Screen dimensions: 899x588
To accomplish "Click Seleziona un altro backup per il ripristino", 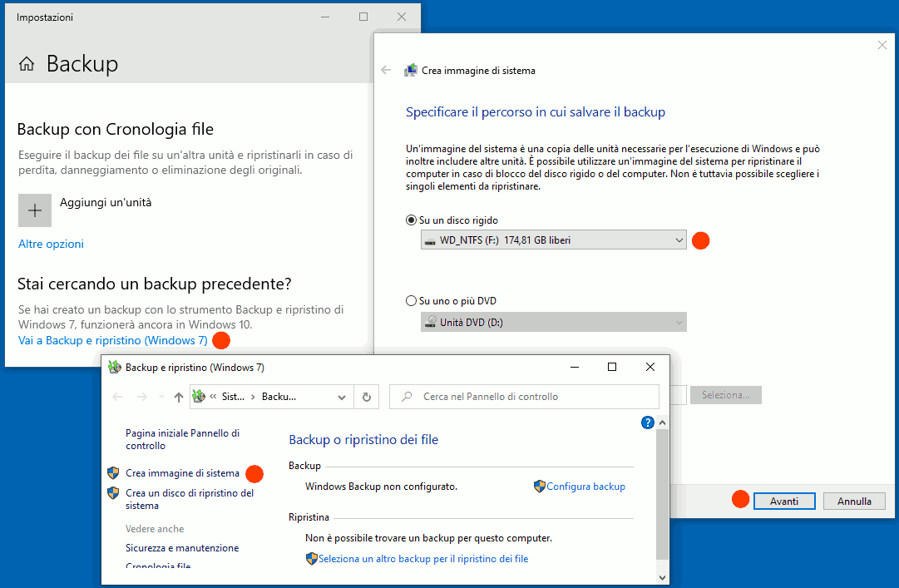I will (423, 559).
